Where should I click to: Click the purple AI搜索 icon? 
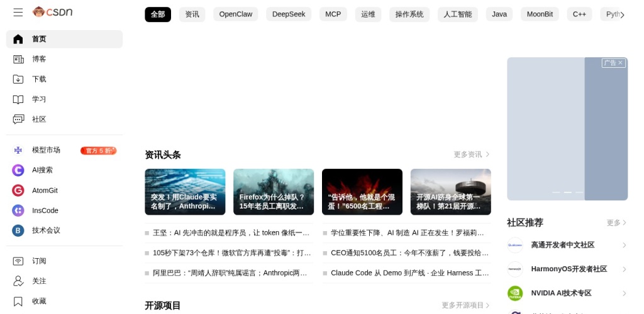tap(18, 170)
